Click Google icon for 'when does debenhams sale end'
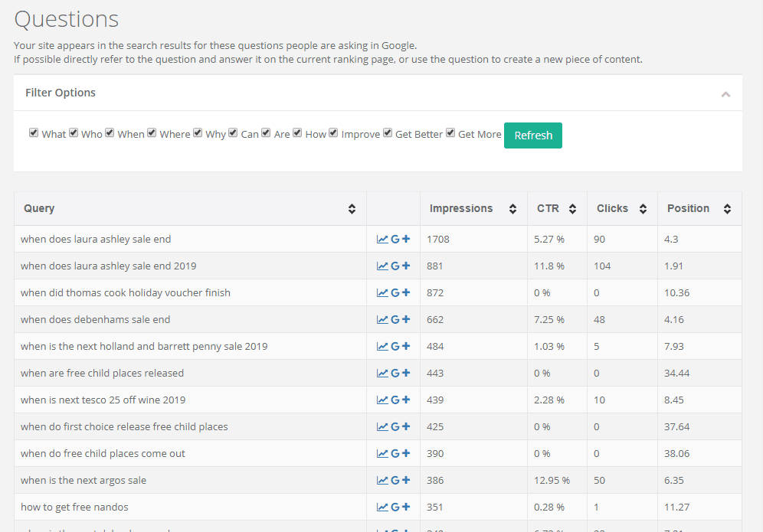Viewport: 763px width, 532px height. point(395,319)
